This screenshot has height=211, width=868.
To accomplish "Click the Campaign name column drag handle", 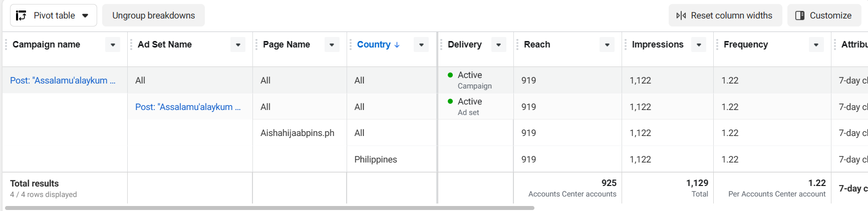I will [x=6, y=44].
